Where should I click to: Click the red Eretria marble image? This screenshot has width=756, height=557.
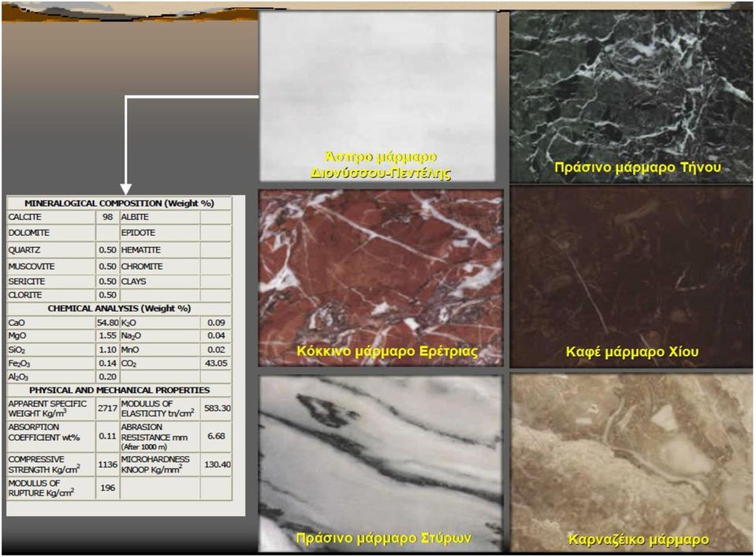381,278
